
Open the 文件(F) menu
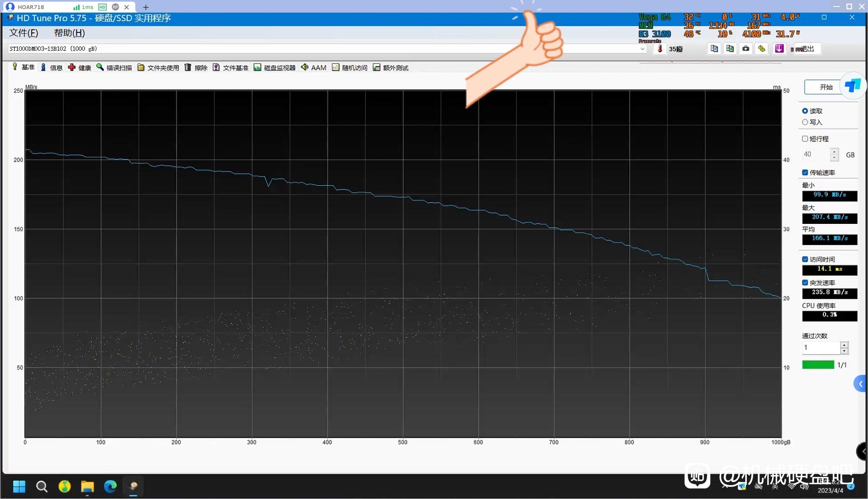pos(24,33)
